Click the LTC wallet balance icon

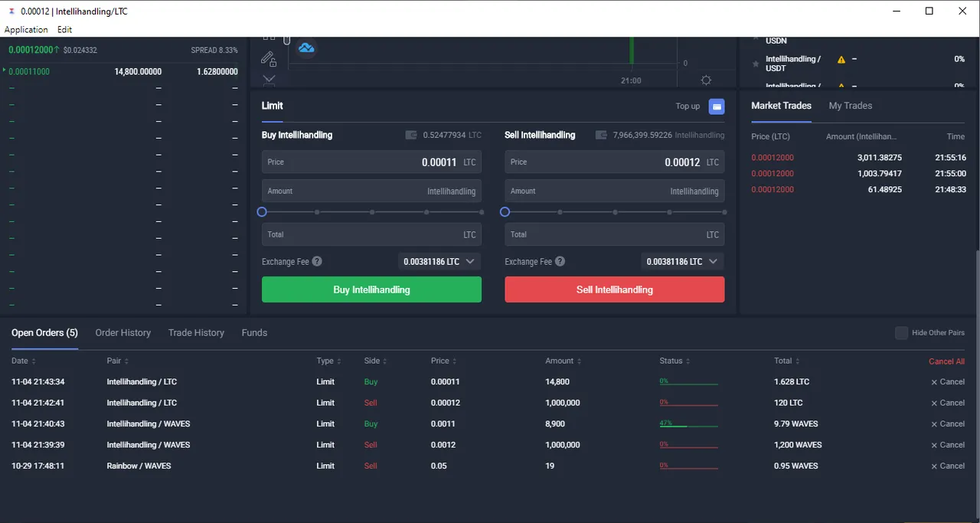point(411,135)
